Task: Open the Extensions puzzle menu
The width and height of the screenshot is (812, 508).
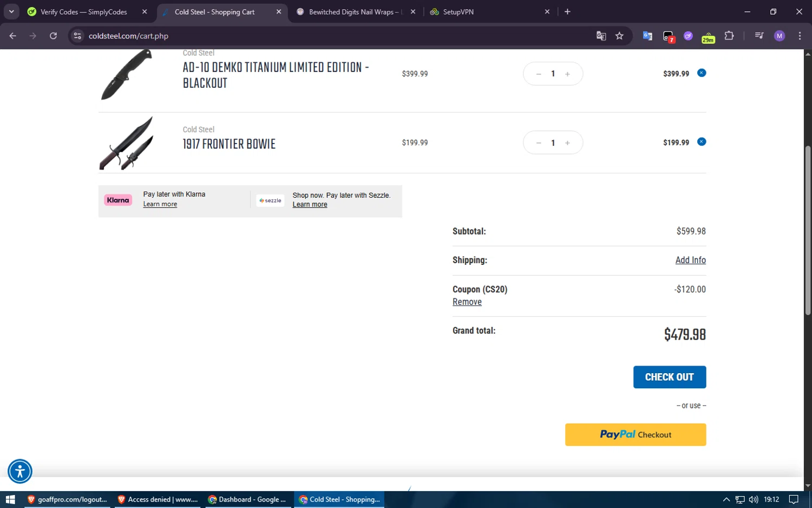Action: pos(729,36)
